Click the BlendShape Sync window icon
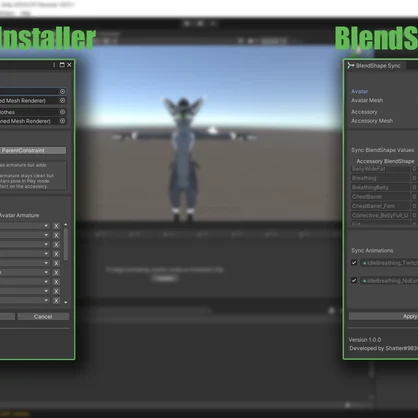 tap(350, 65)
